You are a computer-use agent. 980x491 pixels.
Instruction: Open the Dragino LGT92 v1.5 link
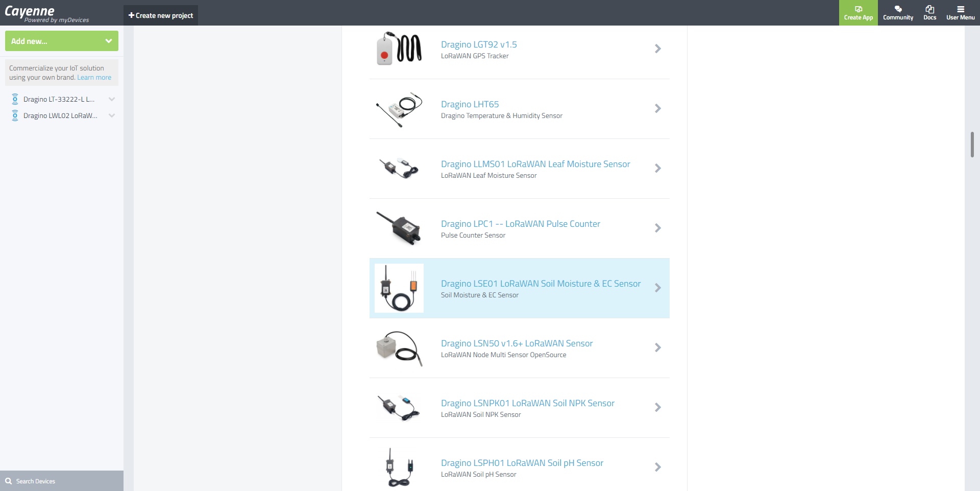(x=479, y=44)
